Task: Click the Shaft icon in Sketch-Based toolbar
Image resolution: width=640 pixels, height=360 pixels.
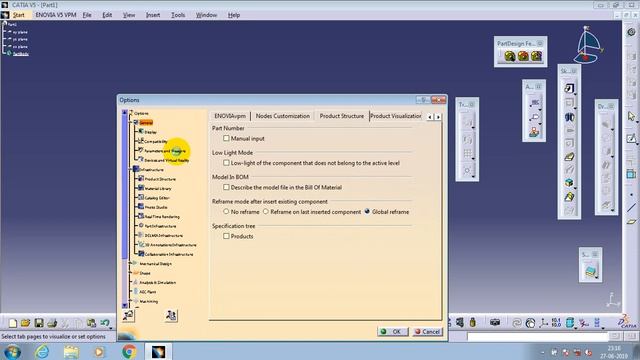Action: [x=569, y=117]
